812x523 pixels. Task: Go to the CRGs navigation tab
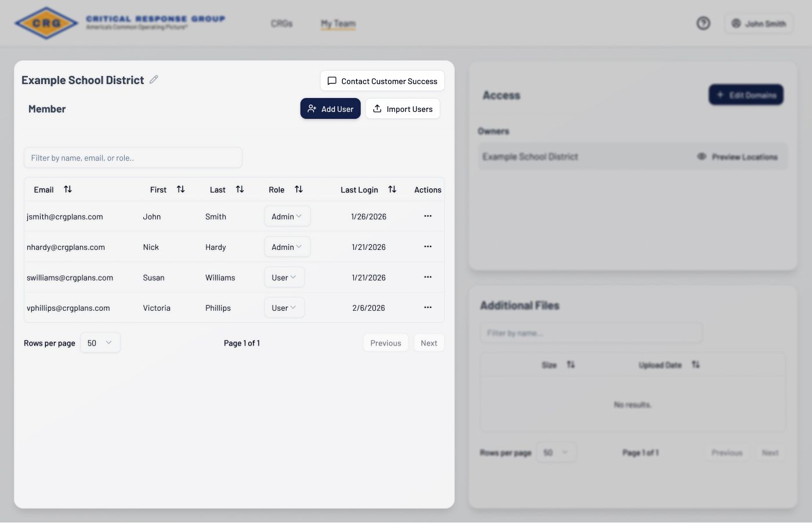coord(281,24)
